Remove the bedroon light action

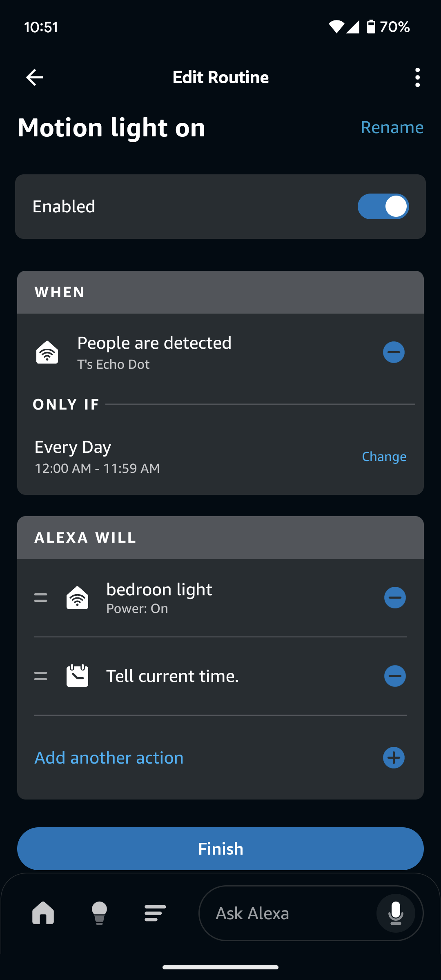(395, 598)
